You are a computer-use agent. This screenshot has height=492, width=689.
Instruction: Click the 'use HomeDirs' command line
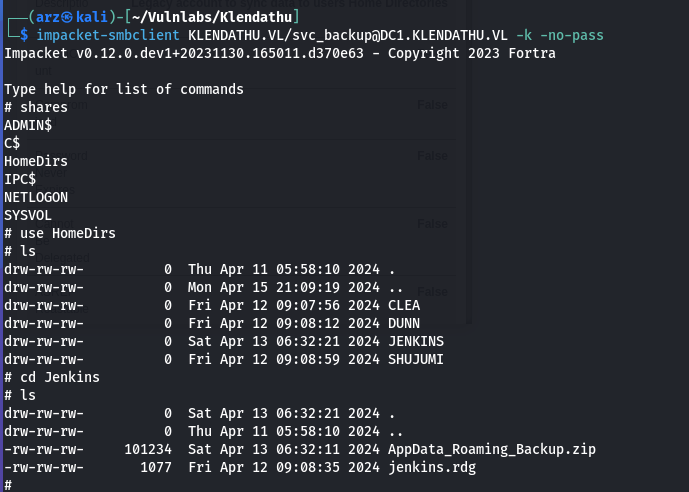(60, 233)
